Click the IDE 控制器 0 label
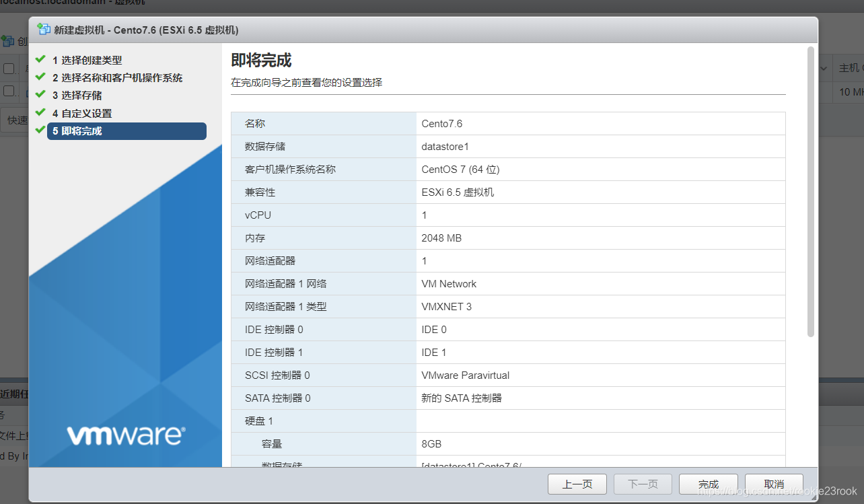 tap(274, 330)
